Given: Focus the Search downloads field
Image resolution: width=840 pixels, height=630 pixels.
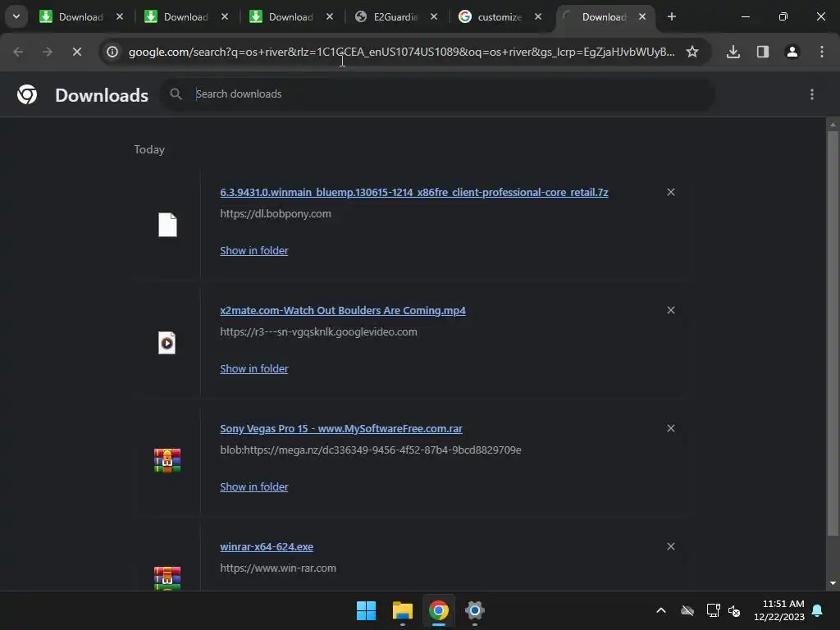Looking at the screenshot, I should pos(438,94).
